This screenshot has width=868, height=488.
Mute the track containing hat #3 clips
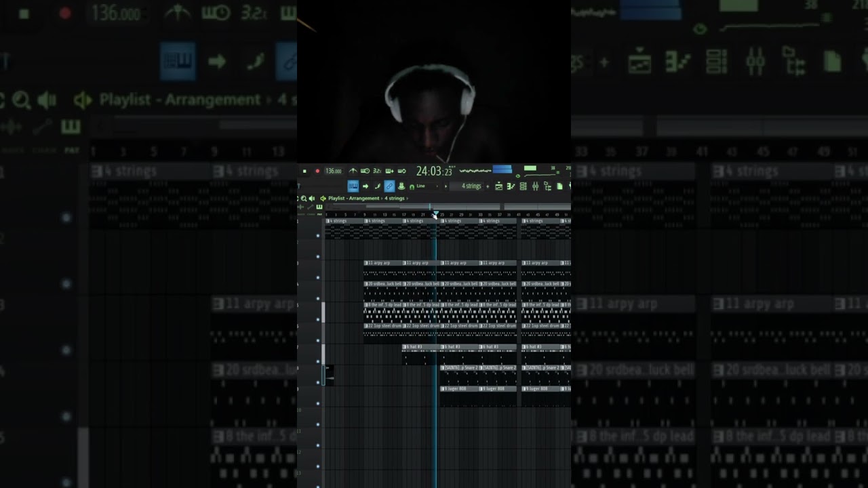pyautogui.click(x=317, y=361)
